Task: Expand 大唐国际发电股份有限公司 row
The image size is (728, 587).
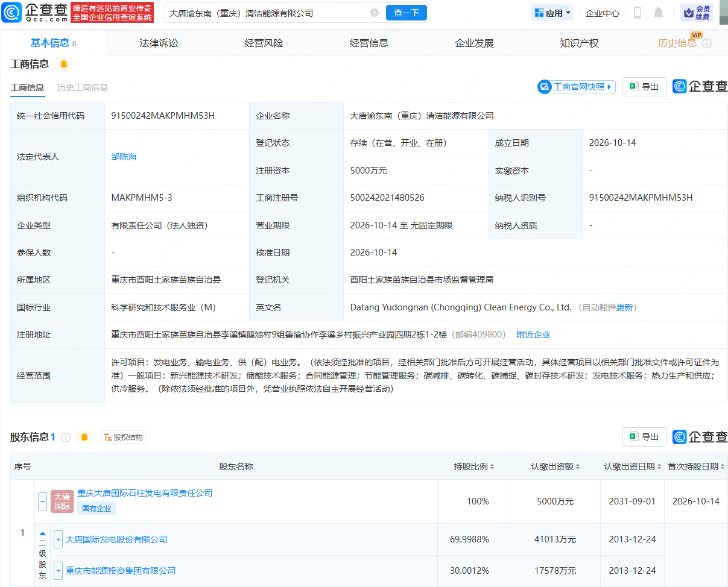Action: coord(59,539)
